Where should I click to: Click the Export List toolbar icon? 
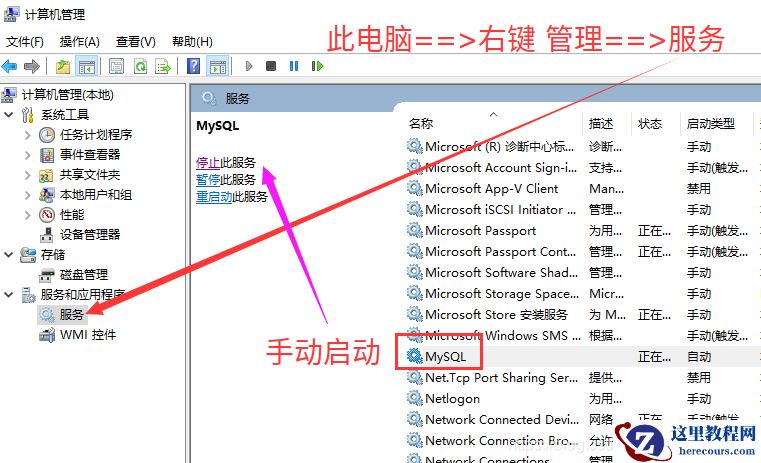(163, 66)
